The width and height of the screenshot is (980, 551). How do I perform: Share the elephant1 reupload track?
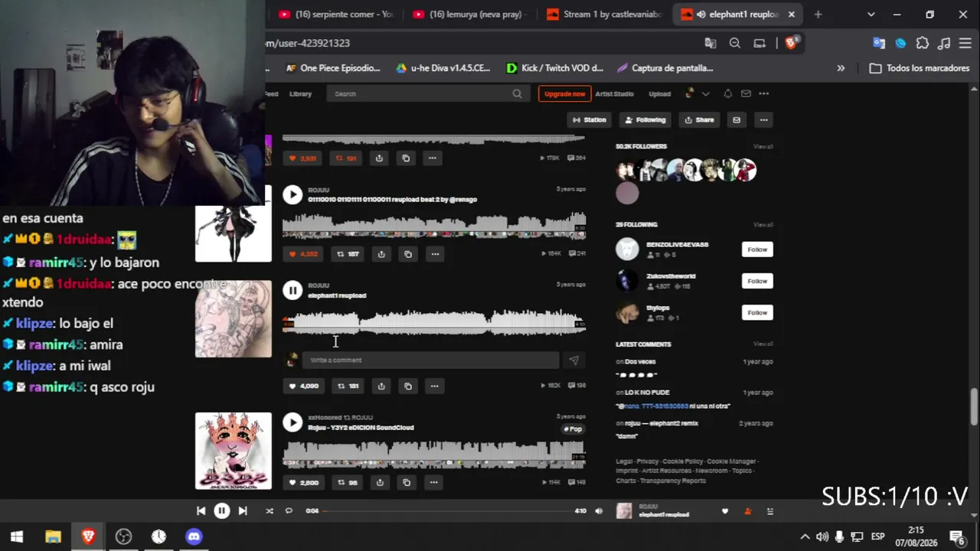click(381, 386)
